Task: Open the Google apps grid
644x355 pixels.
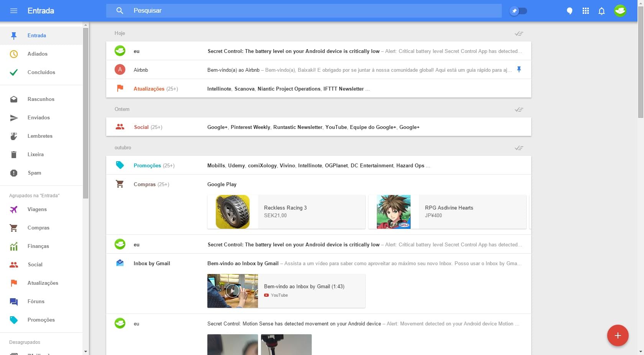Action: pyautogui.click(x=586, y=11)
